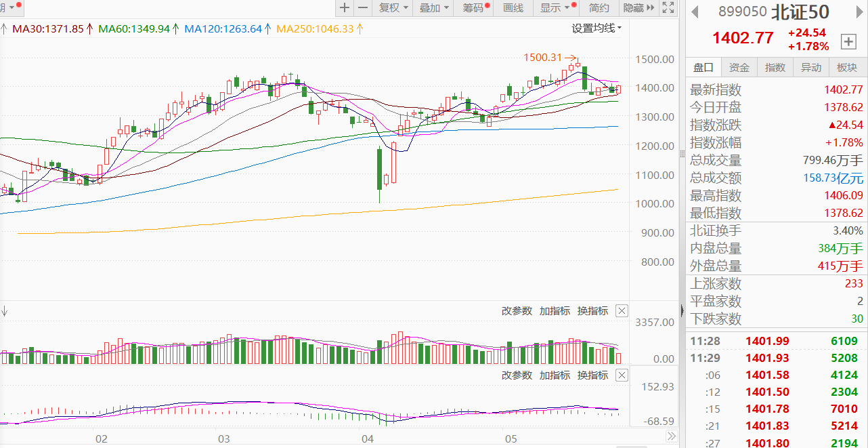Zoom out the chart using minus button
Image resolution: width=868 pixels, height=448 pixels.
pos(363,8)
